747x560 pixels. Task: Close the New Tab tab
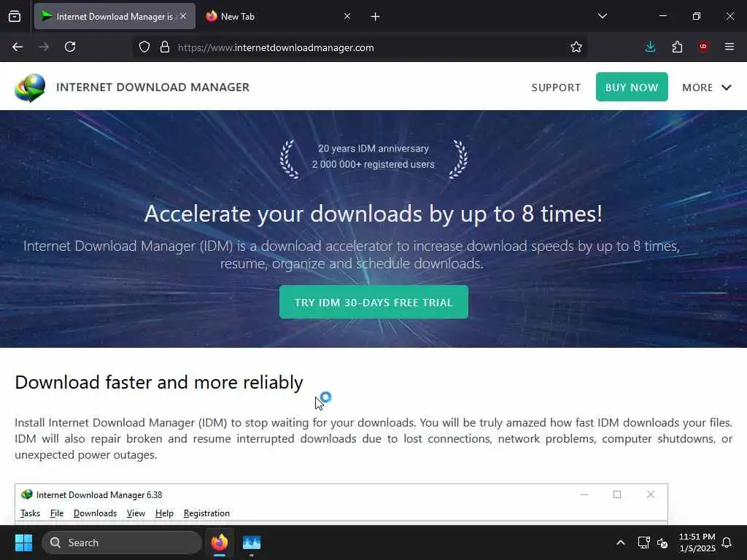(347, 16)
